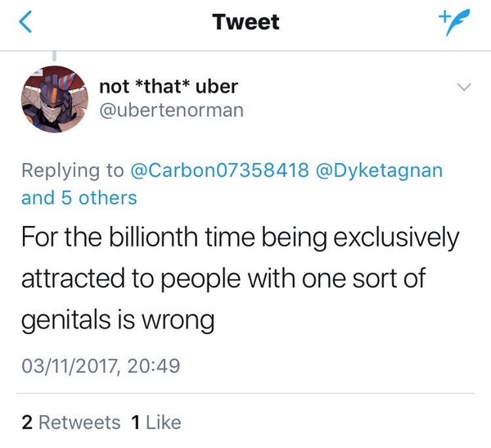Show the "and 5 others" recipients
Screen dimensions: 491x448
coord(79,197)
